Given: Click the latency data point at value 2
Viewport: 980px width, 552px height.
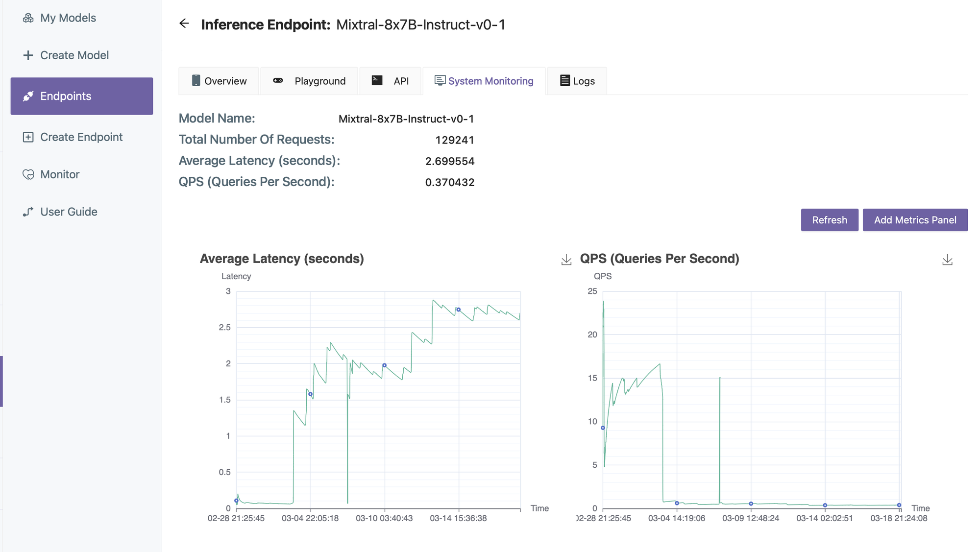Looking at the screenshot, I should point(385,365).
